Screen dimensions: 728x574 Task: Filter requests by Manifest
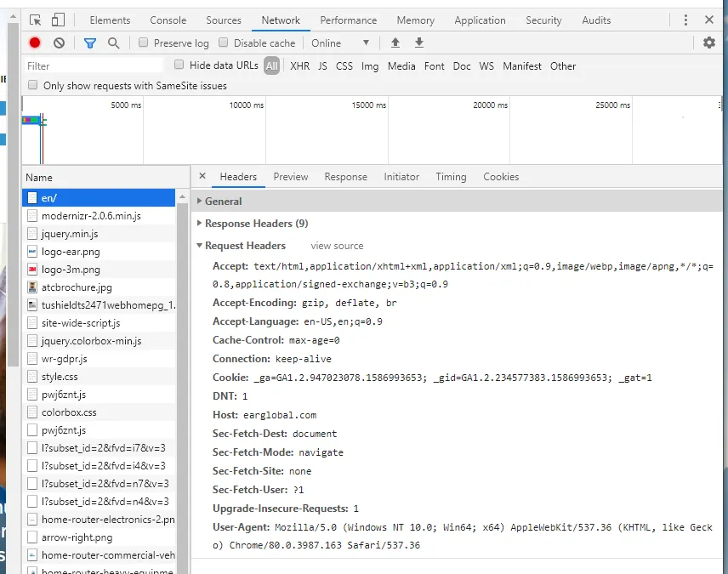click(x=522, y=66)
